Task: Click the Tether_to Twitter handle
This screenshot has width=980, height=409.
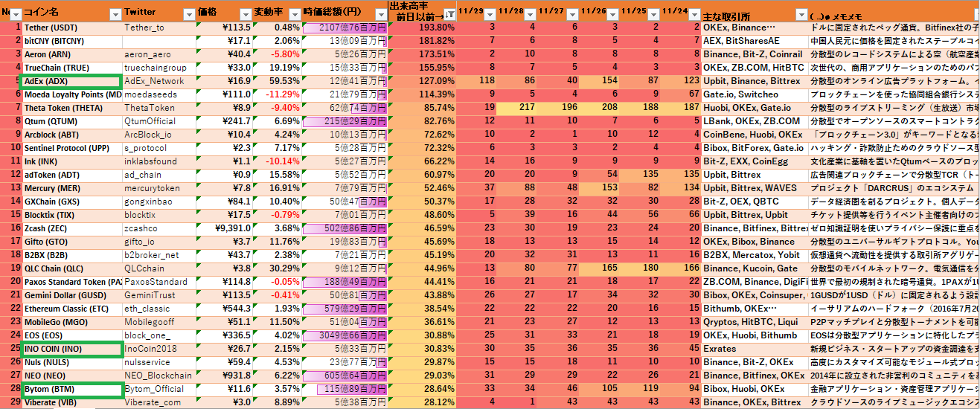Action: click(x=144, y=28)
